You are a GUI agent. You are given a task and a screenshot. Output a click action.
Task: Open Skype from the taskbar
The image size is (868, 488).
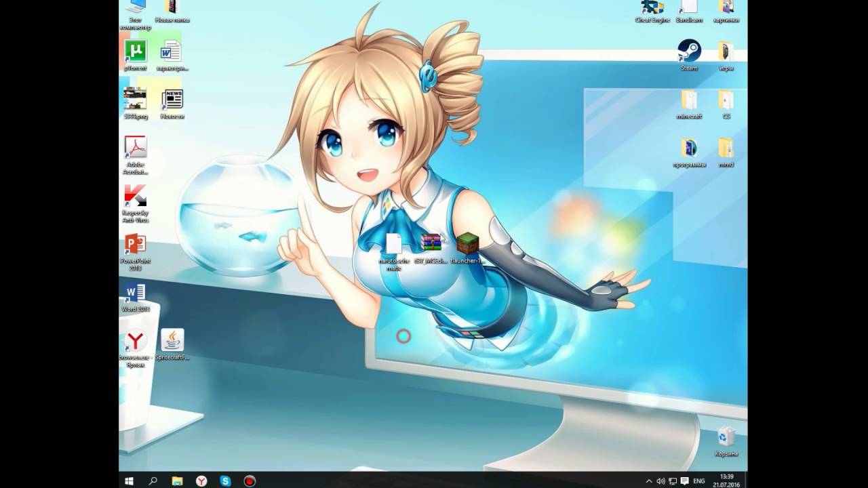(225, 481)
